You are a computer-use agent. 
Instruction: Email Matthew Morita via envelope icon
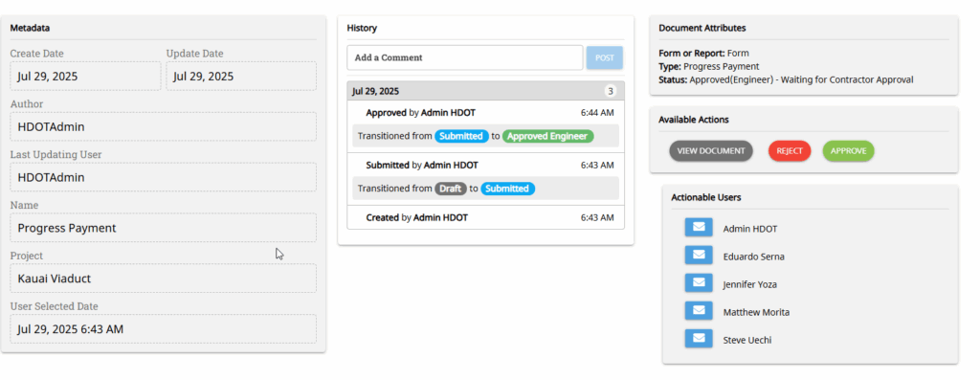click(699, 311)
